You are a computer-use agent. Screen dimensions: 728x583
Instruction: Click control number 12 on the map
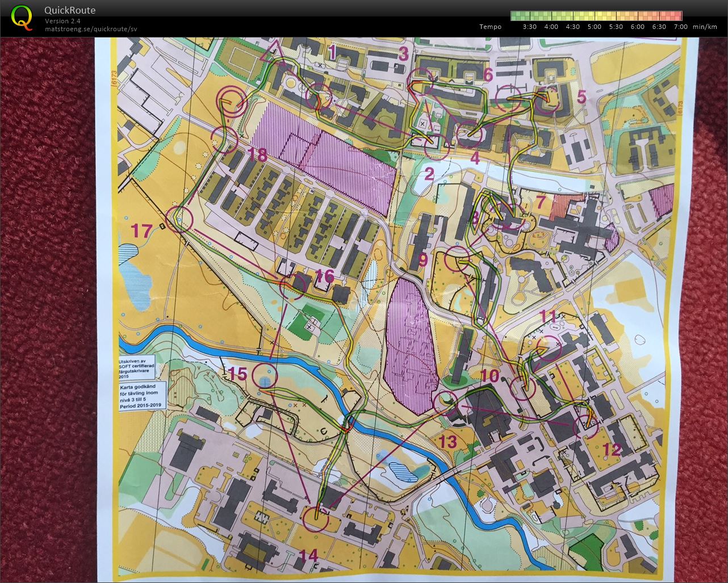pos(612,450)
